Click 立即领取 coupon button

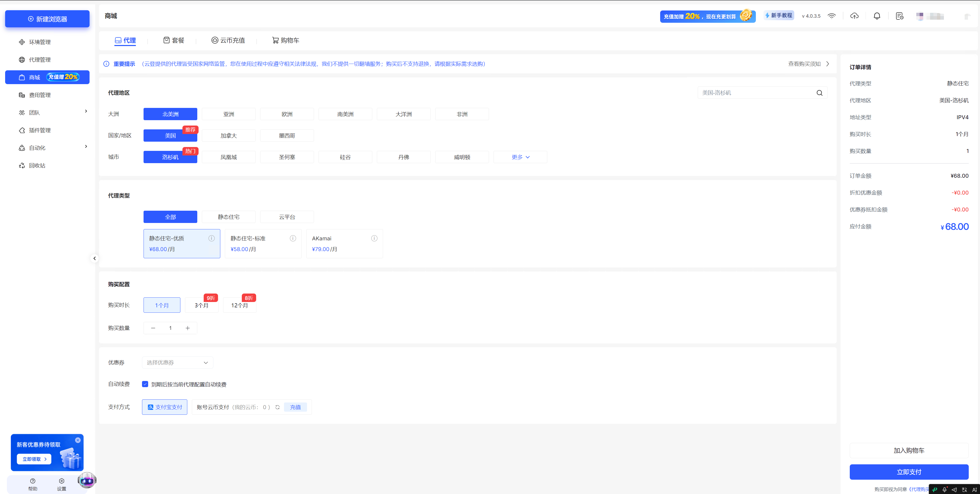tap(34, 459)
